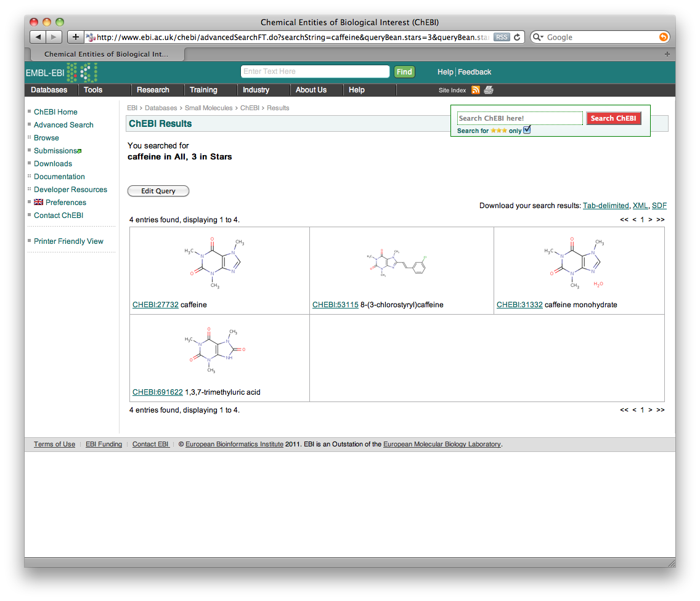
Task: Reload the page using the refresh icon
Action: pyautogui.click(x=517, y=37)
